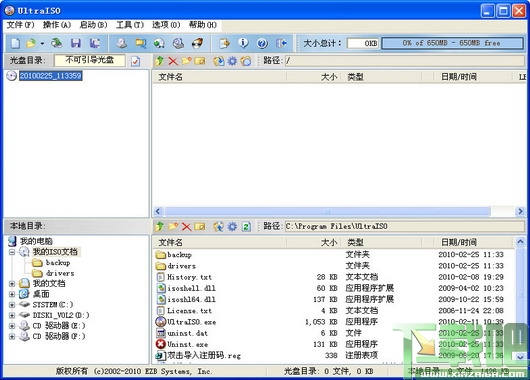530x380 pixels.
Task: Expand the SYSTEM (C:) drive node
Action: 12,305
